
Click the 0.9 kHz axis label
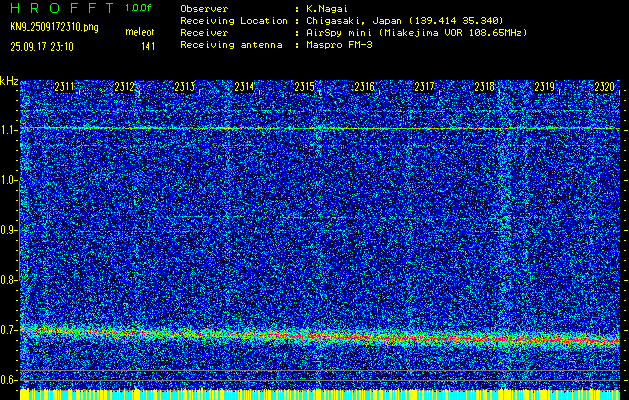8,230
